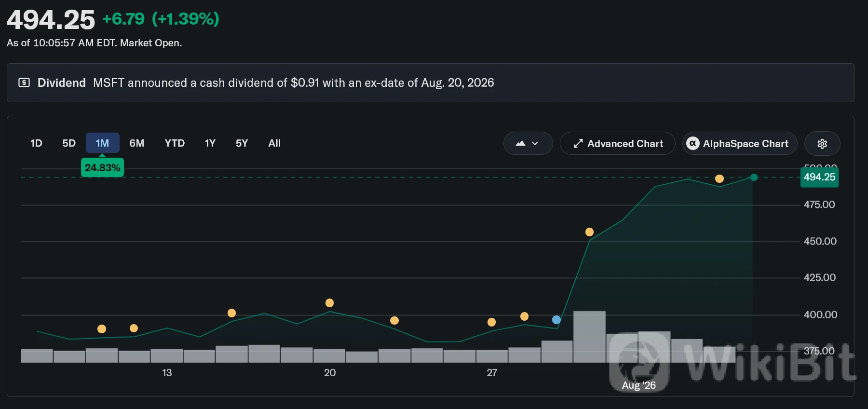Open chart settings with the gear icon
868x409 pixels.
pos(822,144)
